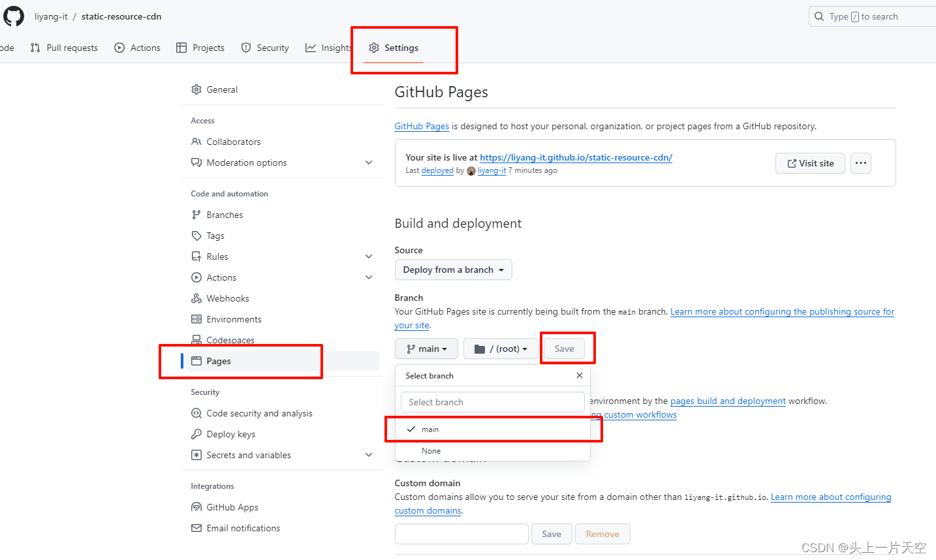Viewport: 936px width, 560px height.
Task: Open the Settings tab
Action: point(394,48)
